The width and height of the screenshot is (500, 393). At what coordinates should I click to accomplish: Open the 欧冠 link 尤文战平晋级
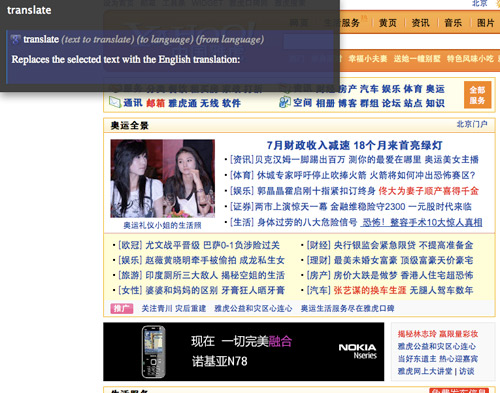point(173,245)
